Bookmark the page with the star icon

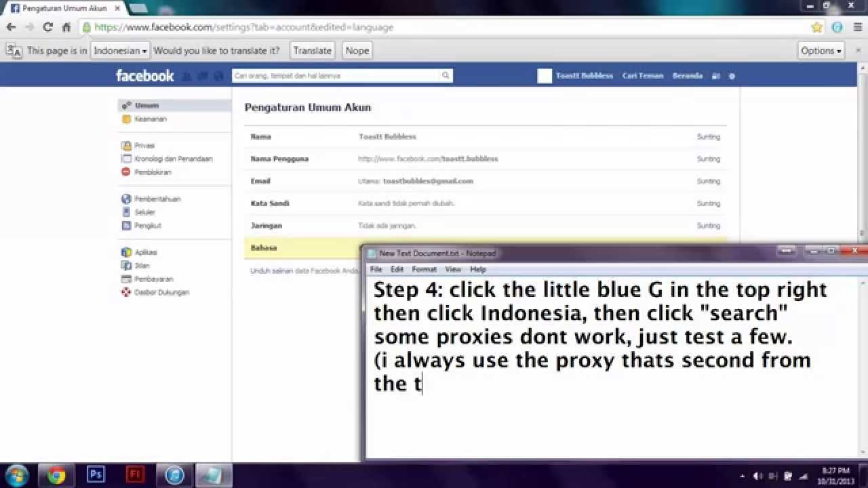click(x=817, y=27)
